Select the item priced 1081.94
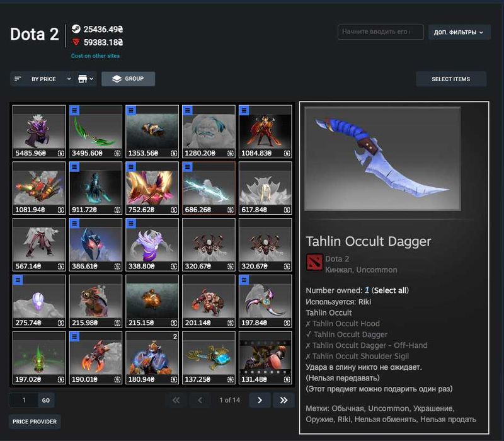Screen dimensions: 504x441 pos(39,188)
